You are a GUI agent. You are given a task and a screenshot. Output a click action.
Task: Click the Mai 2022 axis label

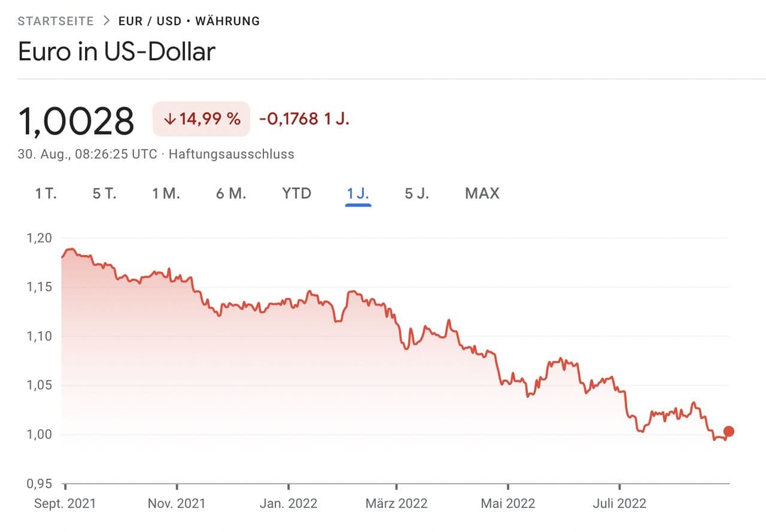click(x=508, y=503)
